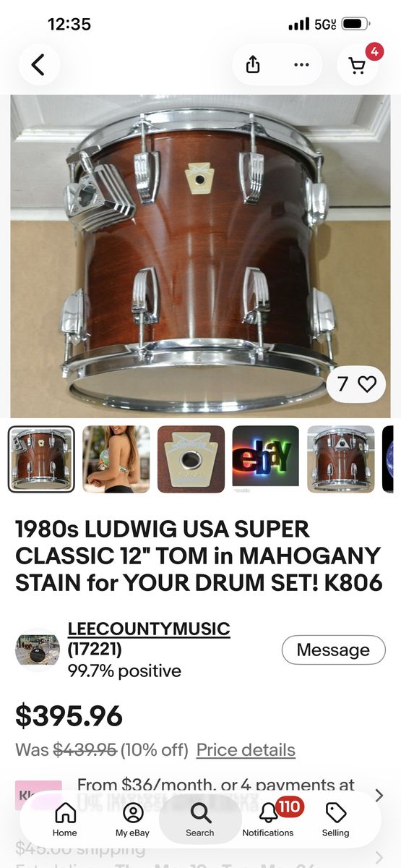Screen dimensions: 401x868
Task: Open the Price details link
Action: 246,750
